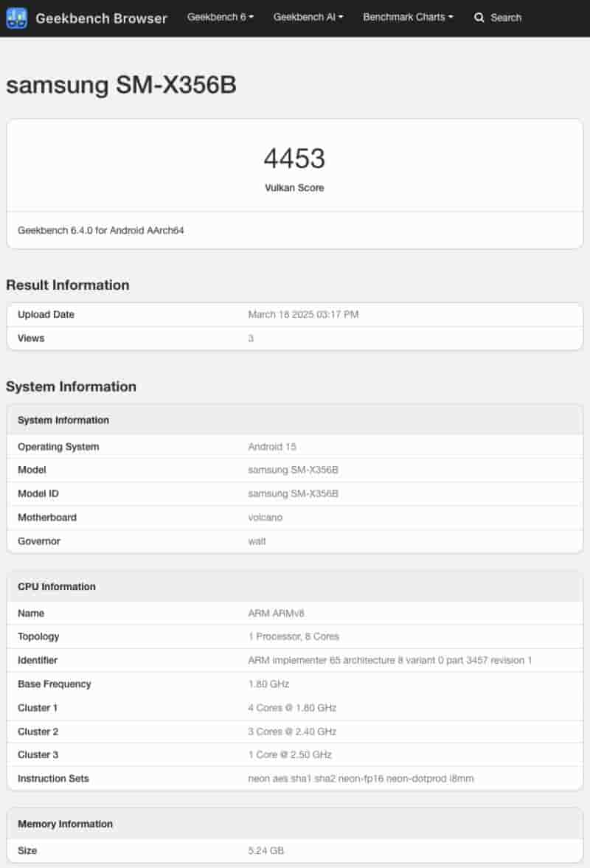Click the Motherboard value volcano
Screen dimensions: 590x868
tap(265, 518)
